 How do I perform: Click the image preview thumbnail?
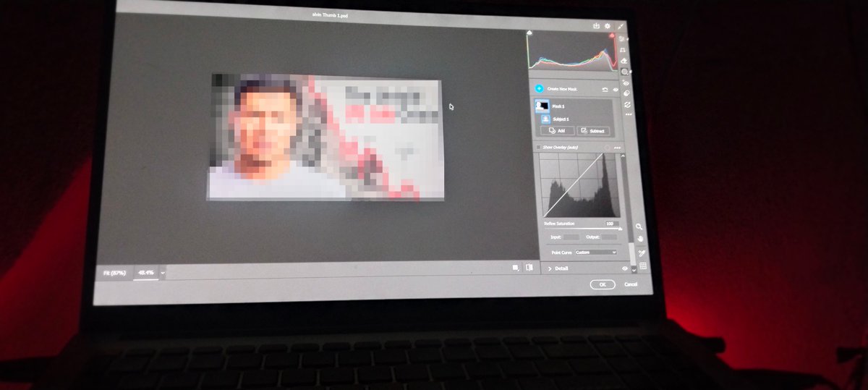(x=325, y=137)
